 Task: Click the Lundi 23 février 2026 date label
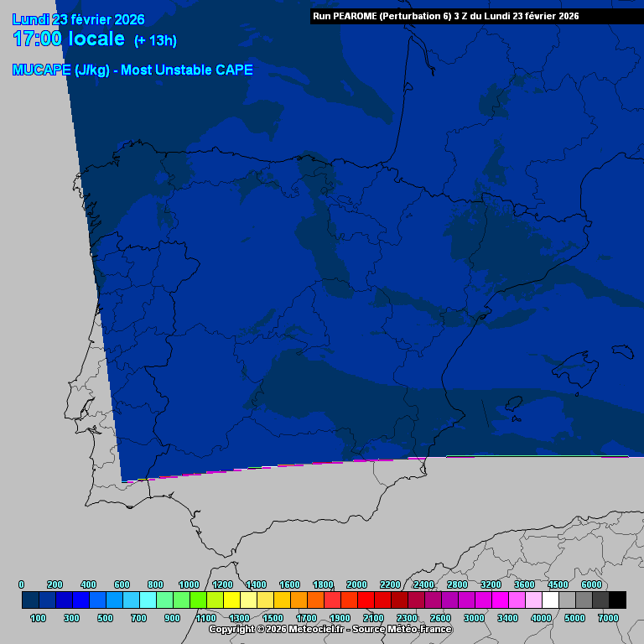pyautogui.click(x=79, y=19)
